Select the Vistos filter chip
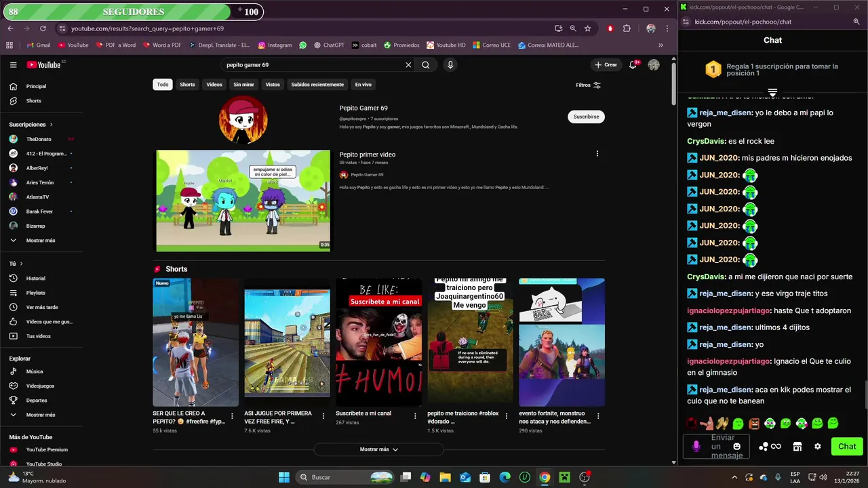This screenshot has height=488, width=868. click(273, 85)
